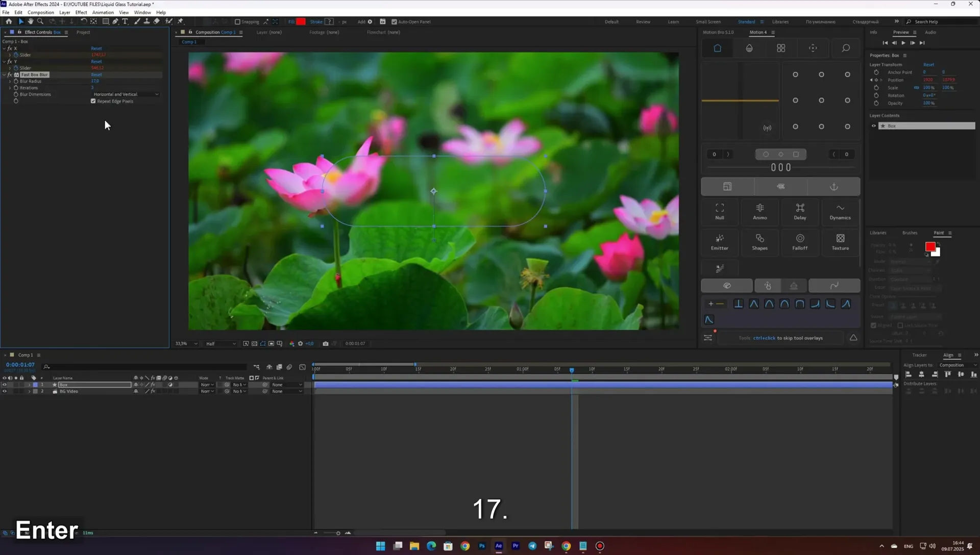Click the current time 0:00:01:07 field
Screen dimensions: 980x555
(20, 365)
